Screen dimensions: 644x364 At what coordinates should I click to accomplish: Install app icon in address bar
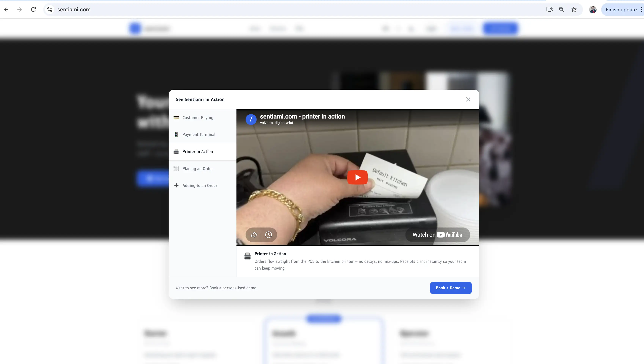click(549, 9)
